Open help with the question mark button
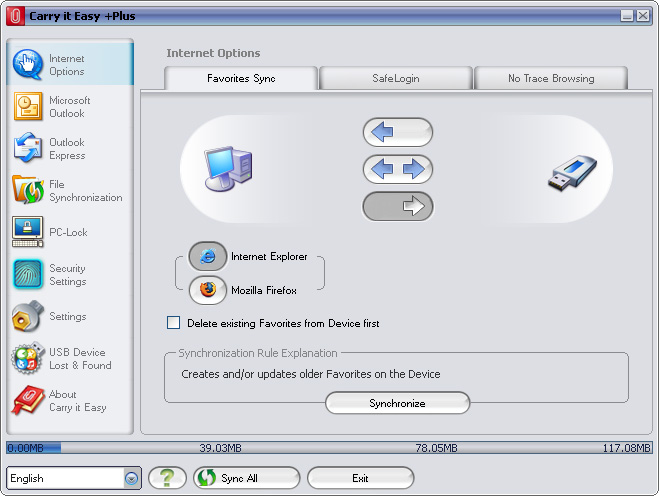 167,478
